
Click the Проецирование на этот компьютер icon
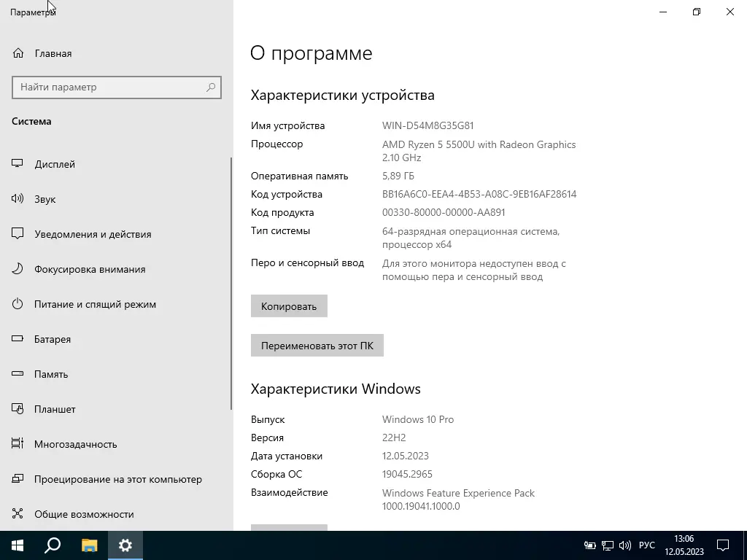coord(18,478)
